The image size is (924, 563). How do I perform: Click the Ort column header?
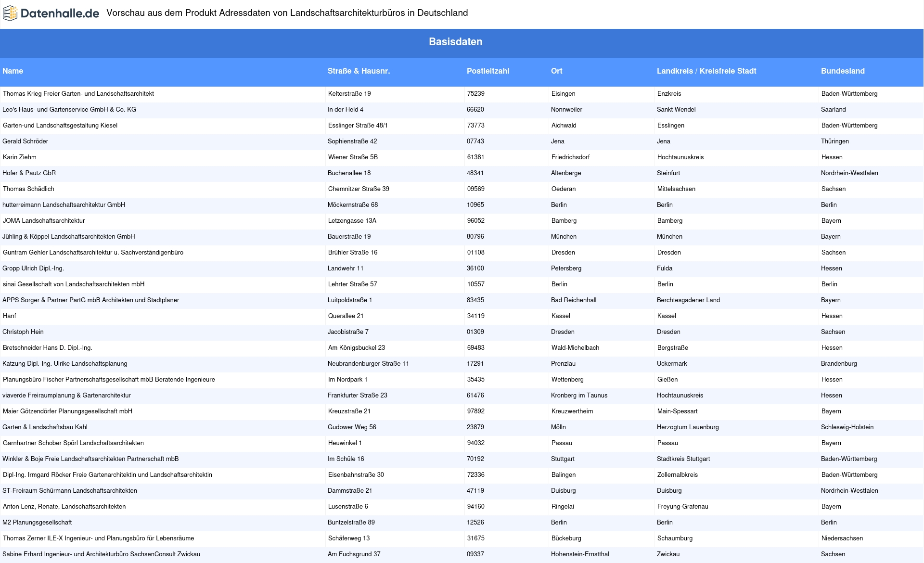[557, 71]
